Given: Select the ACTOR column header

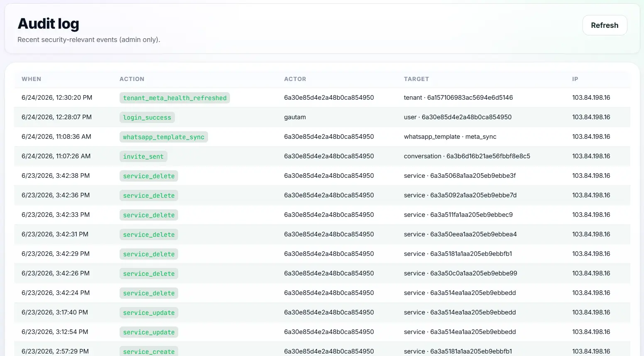Looking at the screenshot, I should 295,79.
